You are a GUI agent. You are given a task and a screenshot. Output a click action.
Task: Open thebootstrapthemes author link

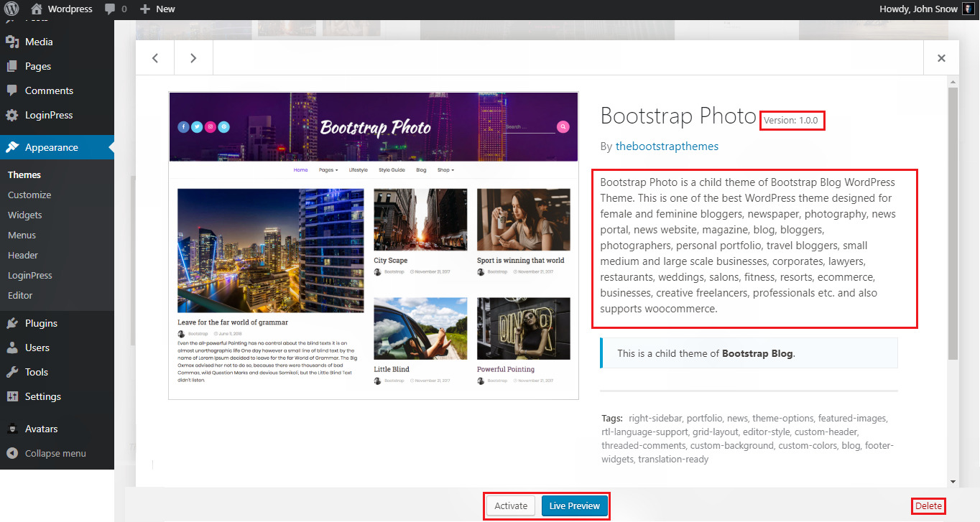pos(667,146)
